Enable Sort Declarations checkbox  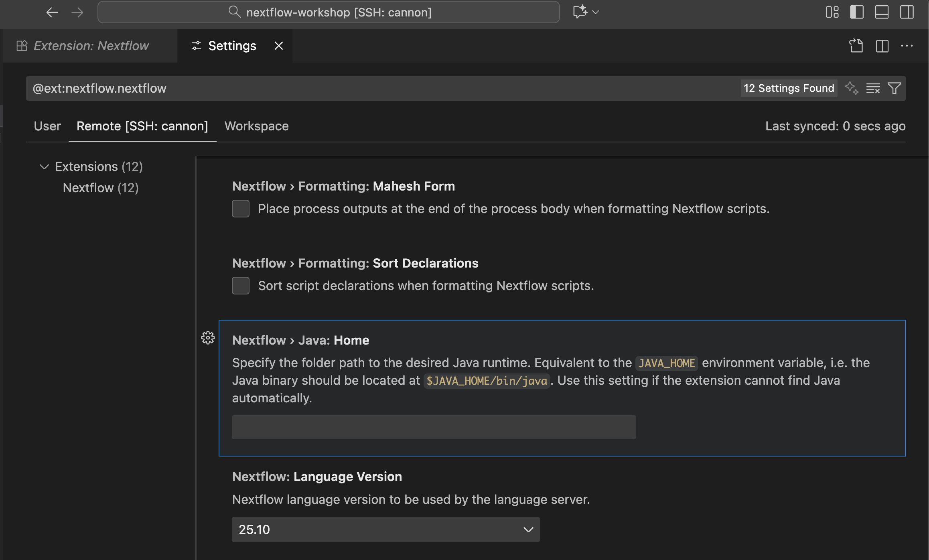[241, 285]
